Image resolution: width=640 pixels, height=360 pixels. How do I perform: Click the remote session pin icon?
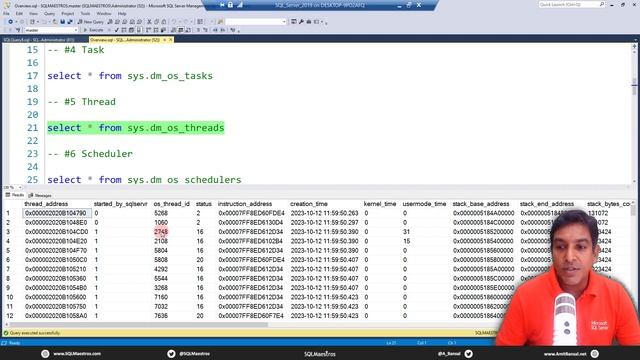pos(222,5)
